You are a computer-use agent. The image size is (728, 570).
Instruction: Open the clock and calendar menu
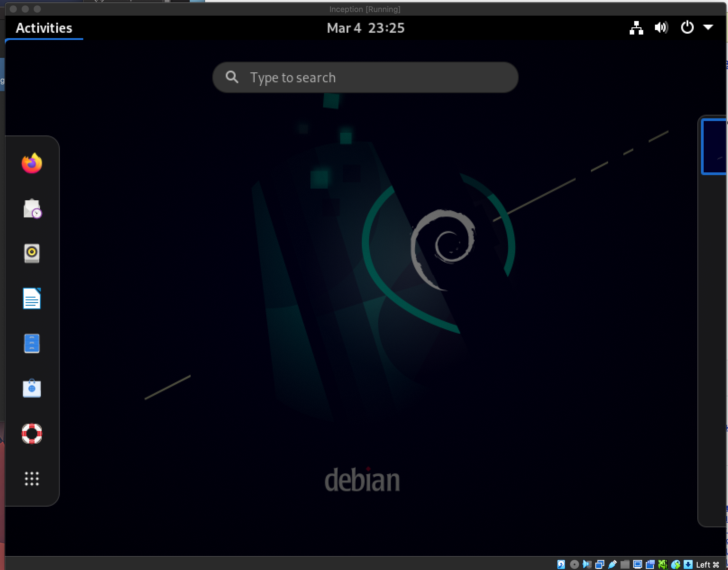point(365,28)
